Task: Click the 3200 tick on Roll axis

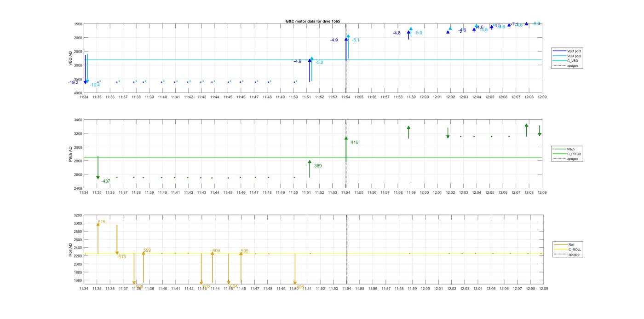Action: point(78,215)
